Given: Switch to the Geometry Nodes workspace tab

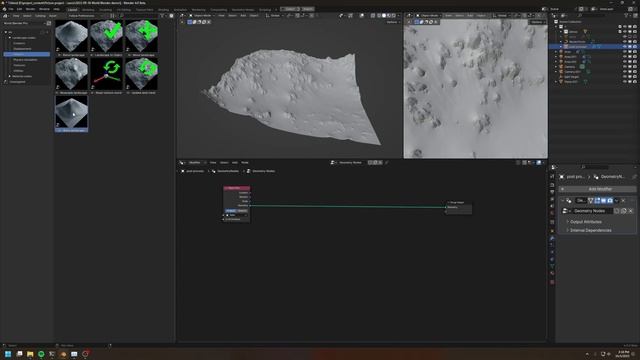Looking at the screenshot, I should point(242,9).
